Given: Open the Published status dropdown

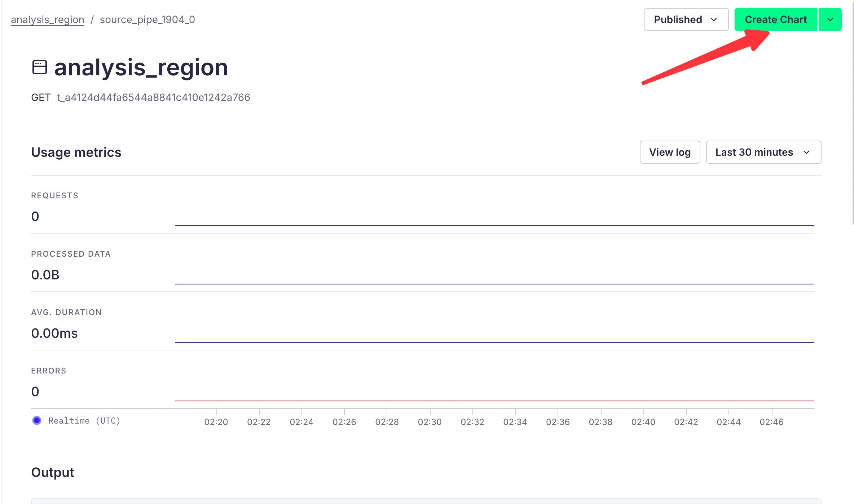Looking at the screenshot, I should coord(686,19).
